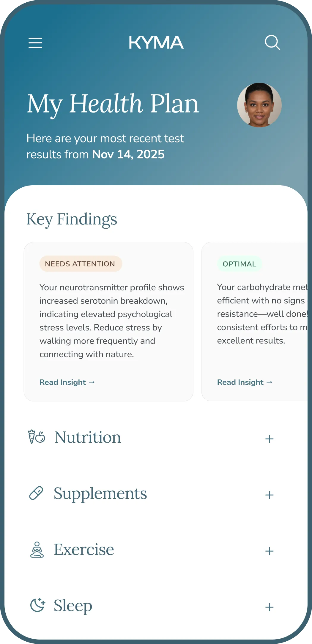Click the Key Findings heading

point(72,219)
